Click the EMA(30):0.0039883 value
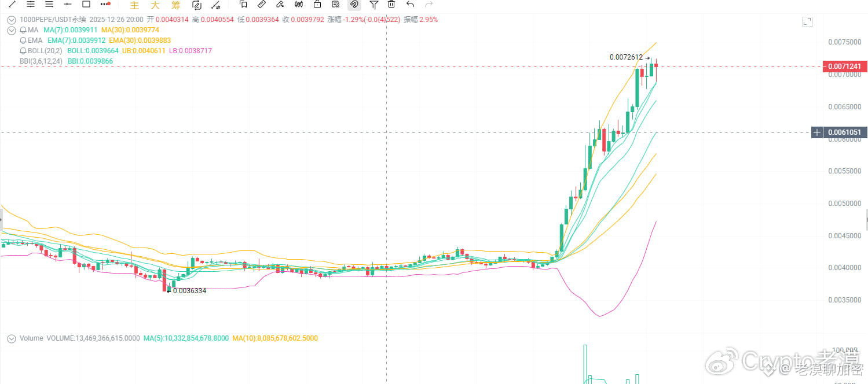Viewport: 868px width, 384px height. pos(140,40)
